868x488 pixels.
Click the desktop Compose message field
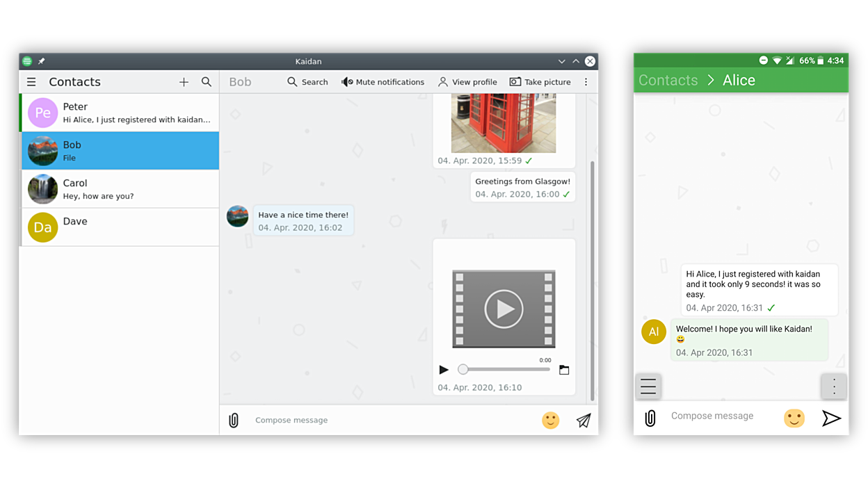pos(389,420)
